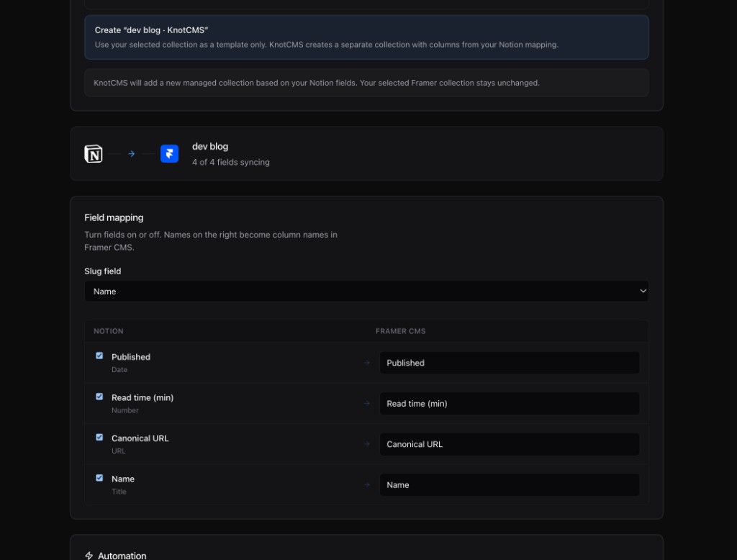Click the FRAMER CMS column header
The height and width of the screenshot is (560, 737).
[400, 331]
